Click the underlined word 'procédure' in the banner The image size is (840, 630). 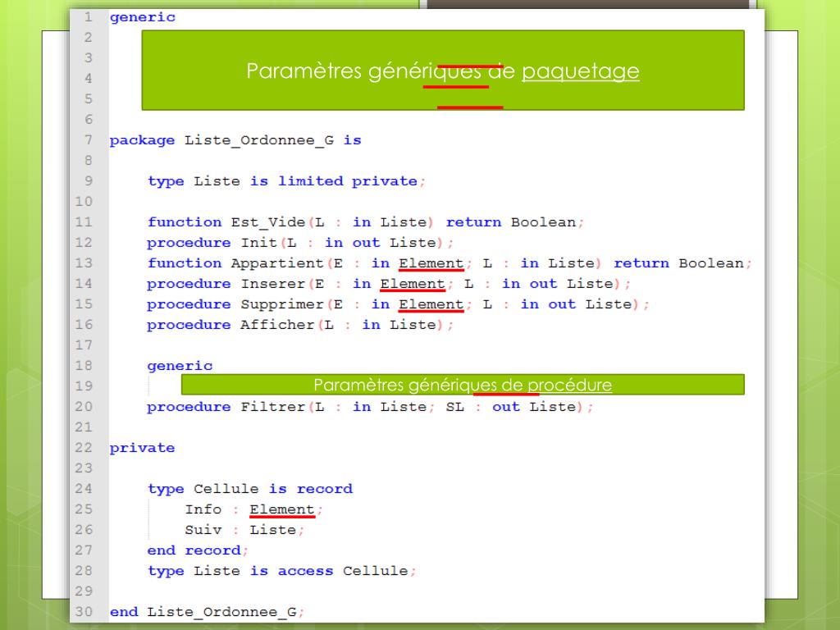point(569,386)
